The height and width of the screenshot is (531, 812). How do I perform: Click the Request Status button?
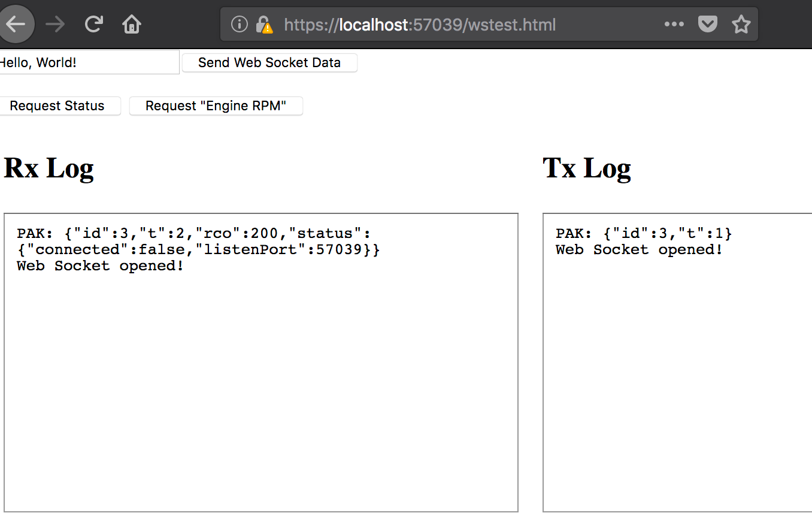tap(60, 106)
